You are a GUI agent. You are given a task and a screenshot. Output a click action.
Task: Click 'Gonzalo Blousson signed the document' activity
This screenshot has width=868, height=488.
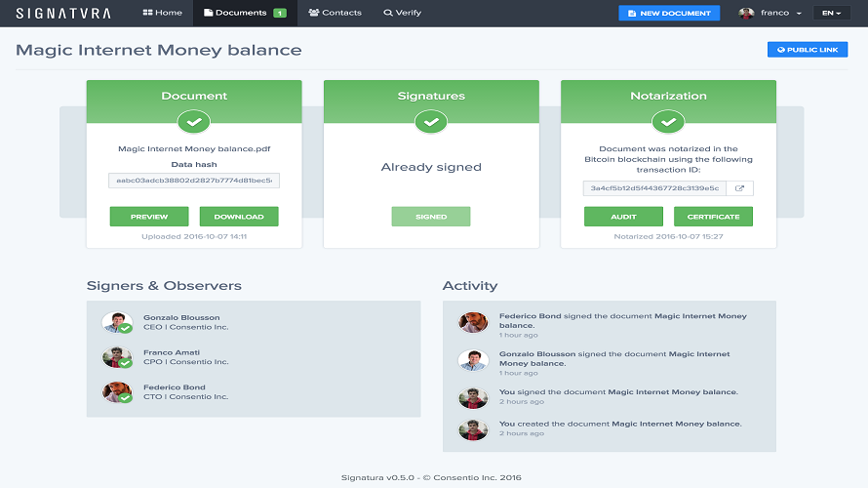614,358
